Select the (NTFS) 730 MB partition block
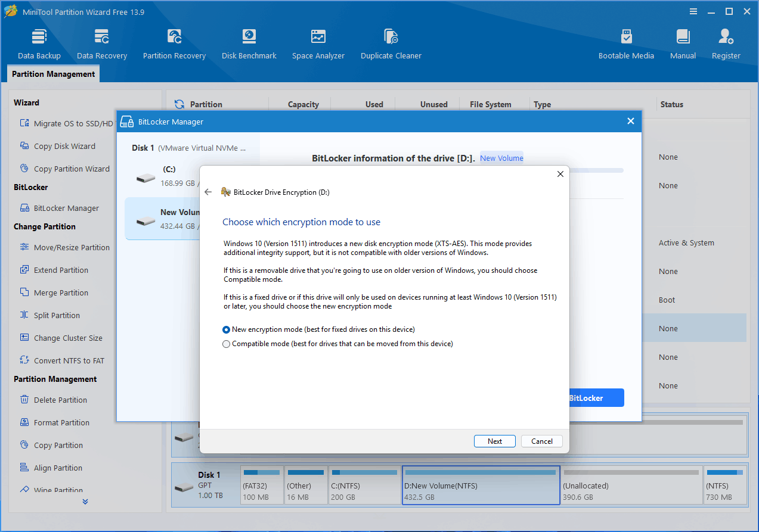 coord(725,486)
